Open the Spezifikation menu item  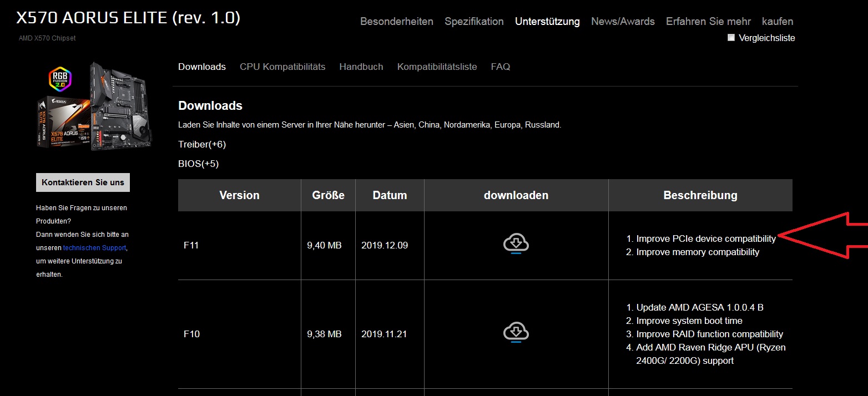click(x=474, y=22)
